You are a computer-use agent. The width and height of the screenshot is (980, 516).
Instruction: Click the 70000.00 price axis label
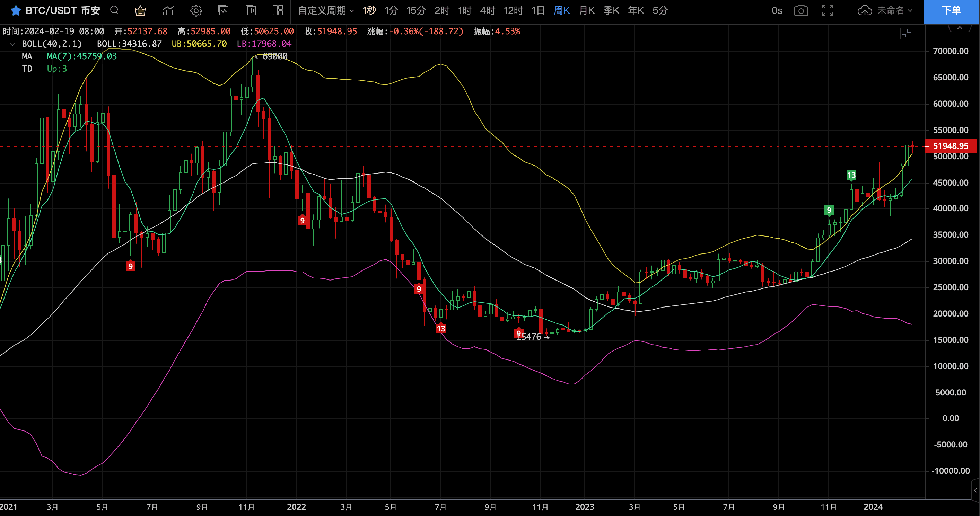[950, 51]
